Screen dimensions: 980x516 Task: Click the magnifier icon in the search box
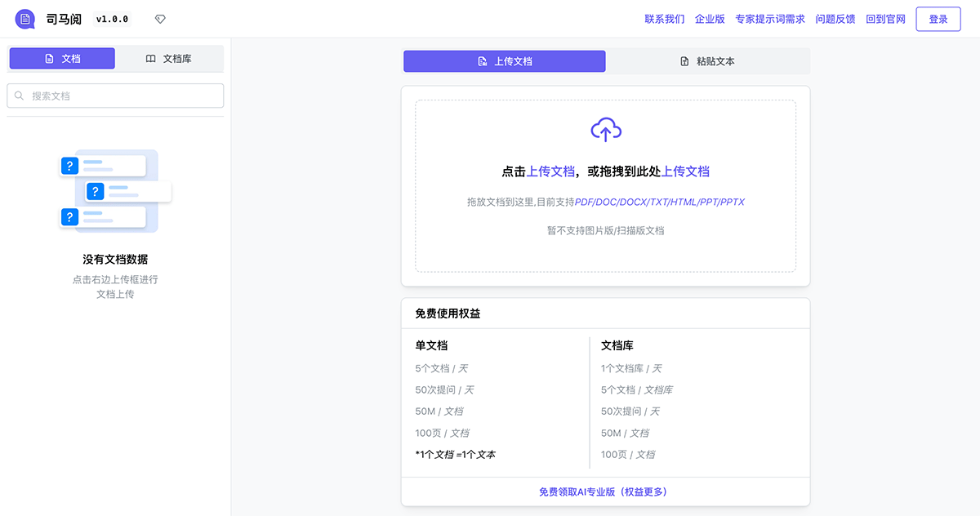pos(19,96)
